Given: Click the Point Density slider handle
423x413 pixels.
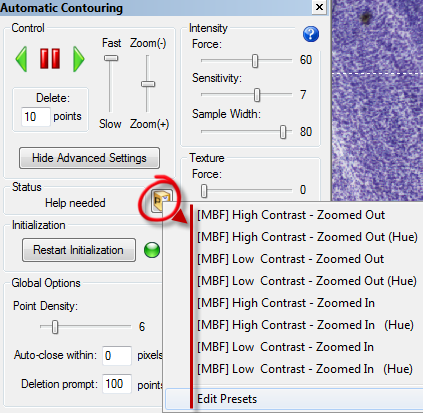Looking at the screenshot, I should (x=55, y=327).
